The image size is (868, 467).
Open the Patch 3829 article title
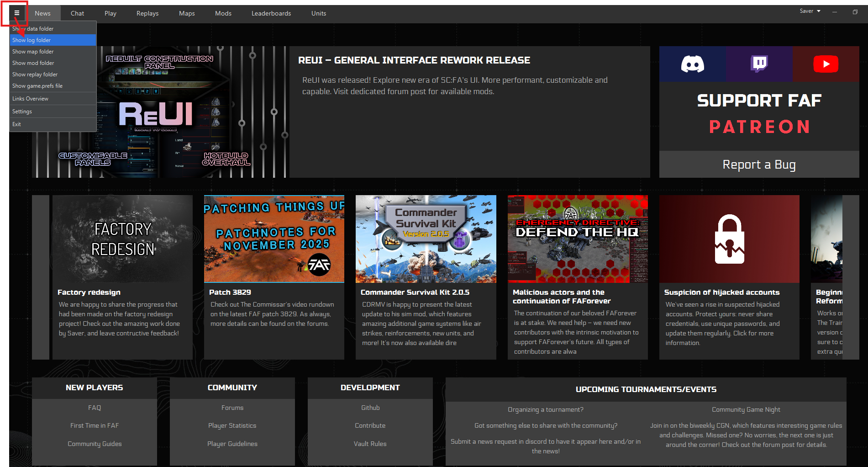click(x=230, y=292)
